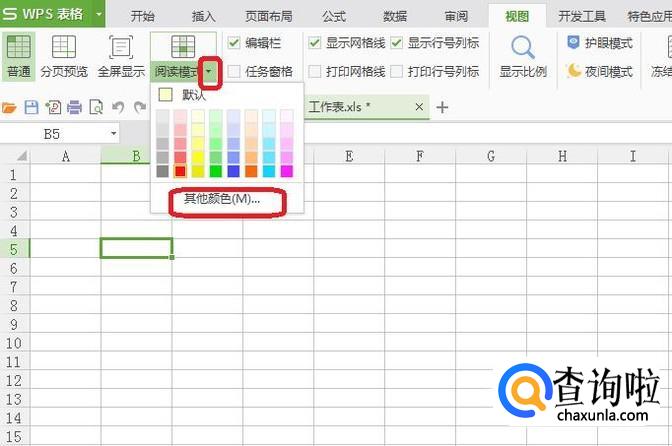Uncheck the 编辑栏 formula bar checkbox

234,43
